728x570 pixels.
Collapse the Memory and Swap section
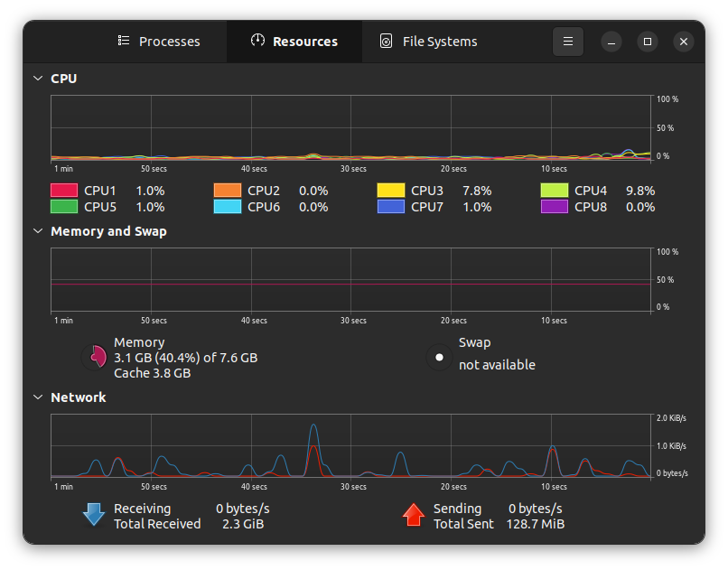(37, 231)
